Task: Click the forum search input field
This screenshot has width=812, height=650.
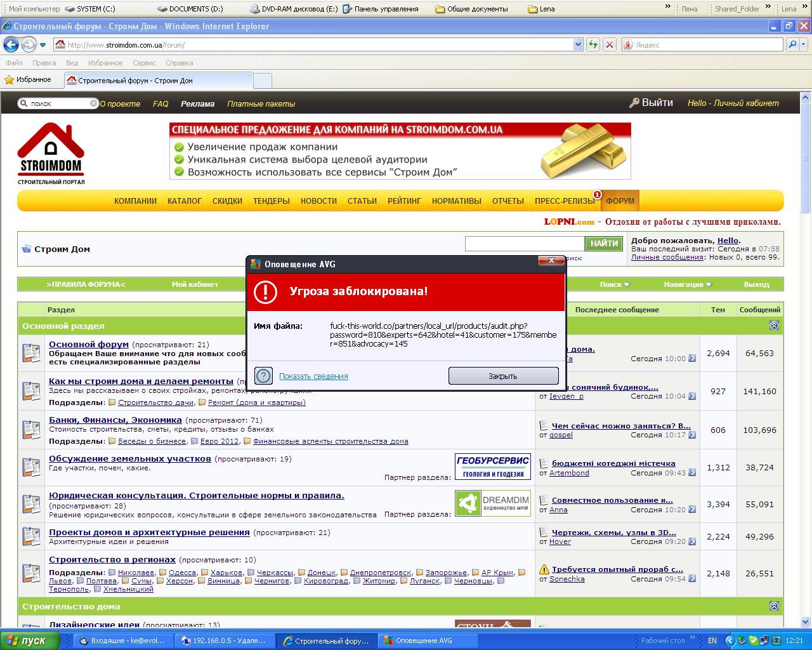Action: pyautogui.click(x=525, y=243)
